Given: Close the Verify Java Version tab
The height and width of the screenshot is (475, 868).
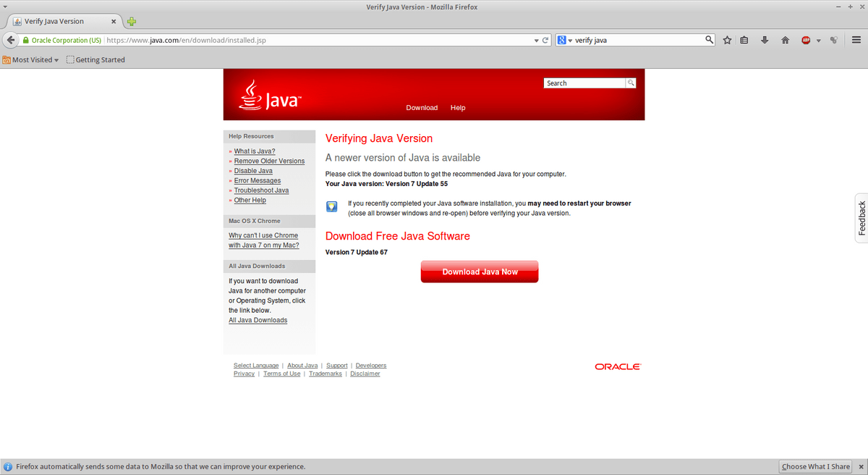Looking at the screenshot, I should click(114, 22).
